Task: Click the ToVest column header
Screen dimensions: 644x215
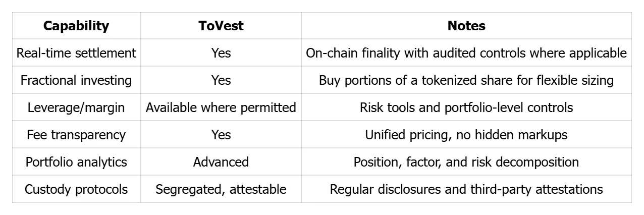Action: (221, 26)
